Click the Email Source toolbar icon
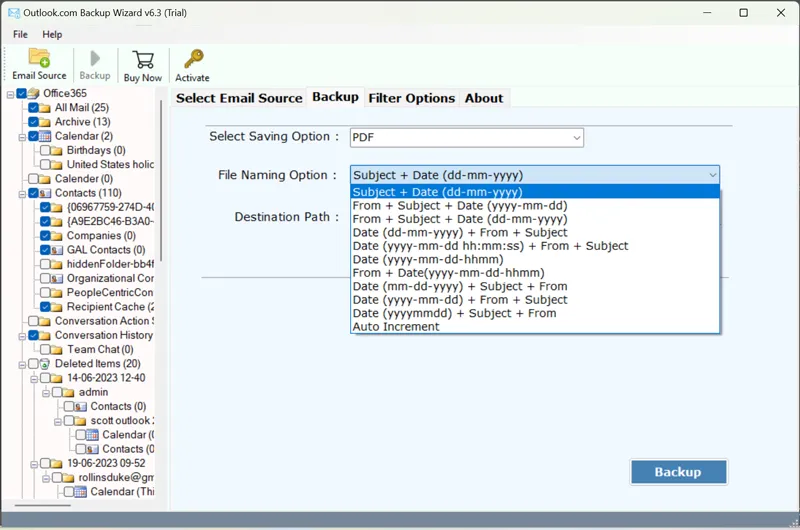Viewport: 800px width, 530px height. [39, 58]
